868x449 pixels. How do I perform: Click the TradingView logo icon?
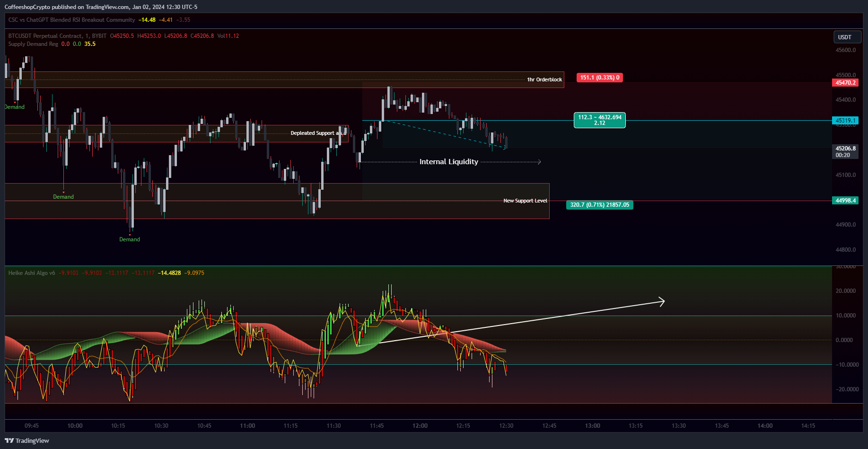click(x=9, y=440)
